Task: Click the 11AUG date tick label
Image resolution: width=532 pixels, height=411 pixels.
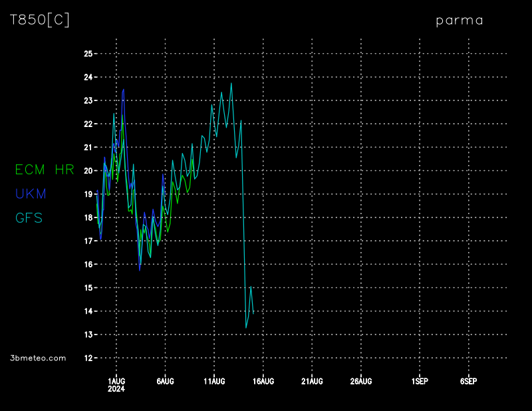Action: [x=214, y=381]
